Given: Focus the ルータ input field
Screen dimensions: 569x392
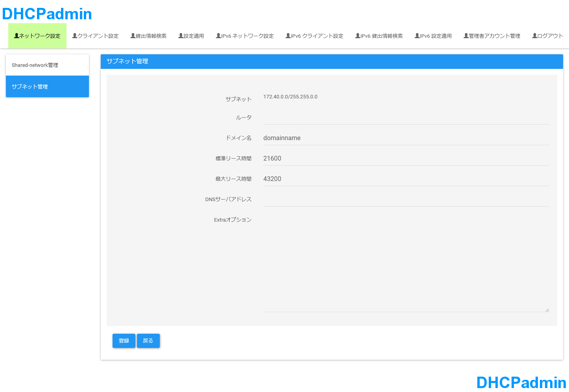Looking at the screenshot, I should click(406, 117).
